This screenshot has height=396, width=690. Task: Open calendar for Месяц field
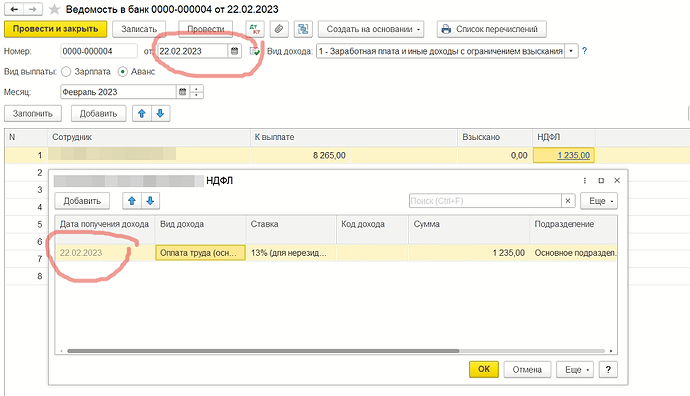[182, 92]
